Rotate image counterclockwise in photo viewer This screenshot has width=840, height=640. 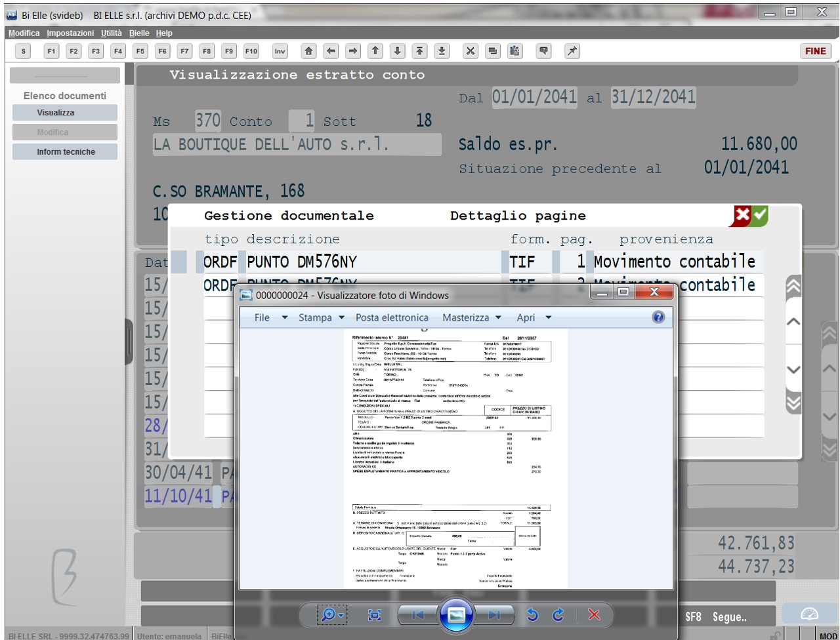(532, 615)
